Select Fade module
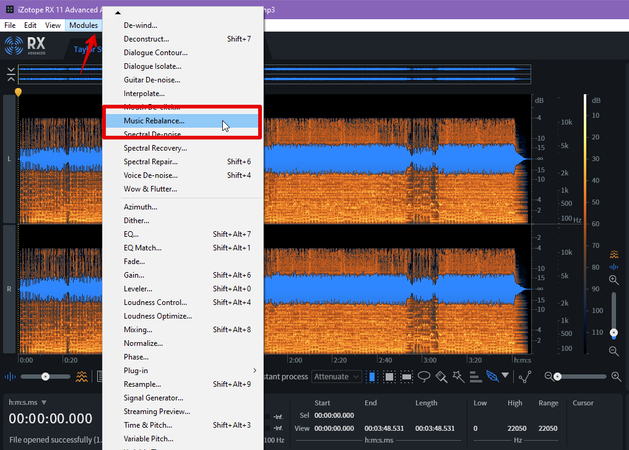 [x=183, y=261]
